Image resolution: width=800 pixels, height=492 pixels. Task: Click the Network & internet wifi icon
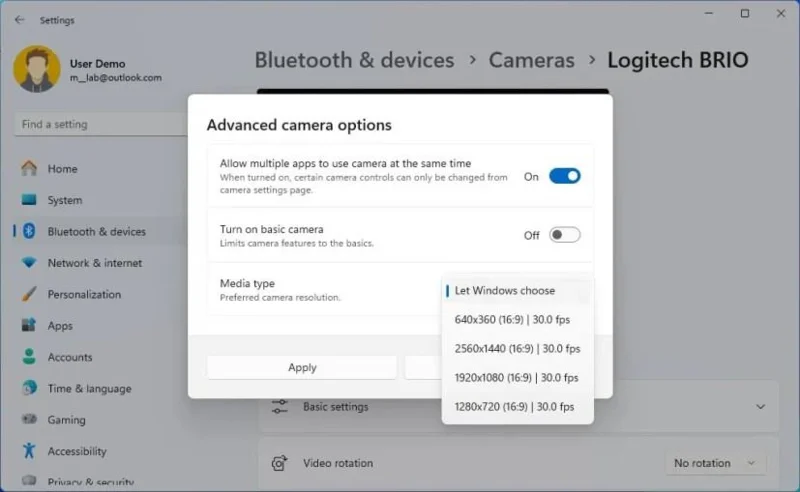click(29, 262)
